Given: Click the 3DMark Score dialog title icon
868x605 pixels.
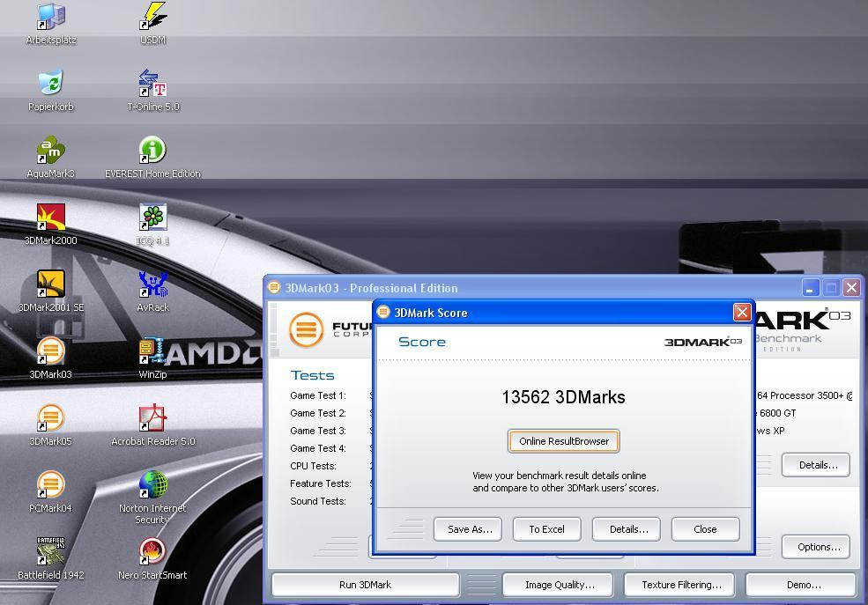Looking at the screenshot, I should coord(383,313).
